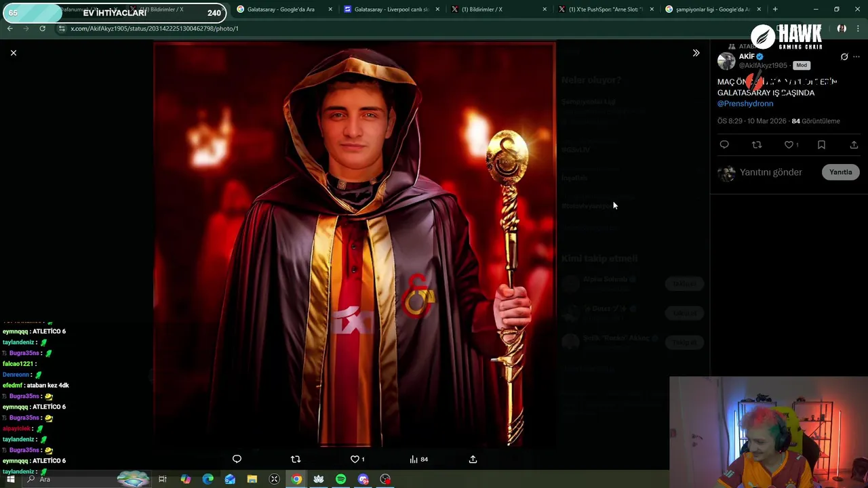Click the share icon in the tweet side panel
The height and width of the screenshot is (488, 868).
click(854, 144)
